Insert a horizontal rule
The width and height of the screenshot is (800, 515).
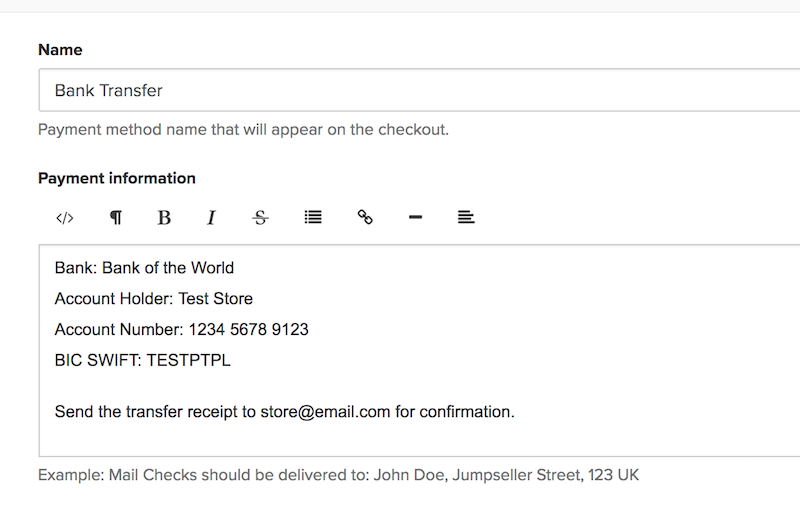click(x=416, y=217)
